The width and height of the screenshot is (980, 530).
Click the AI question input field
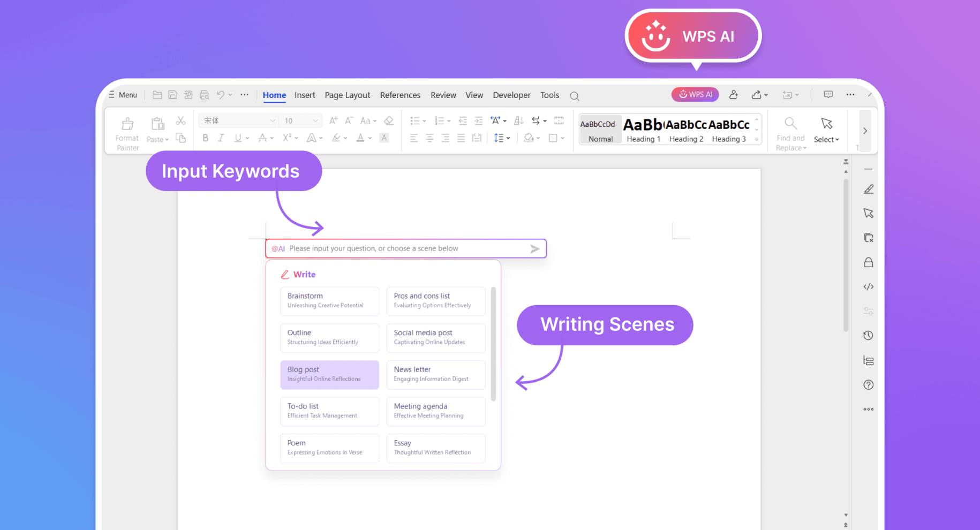pyautogui.click(x=405, y=248)
